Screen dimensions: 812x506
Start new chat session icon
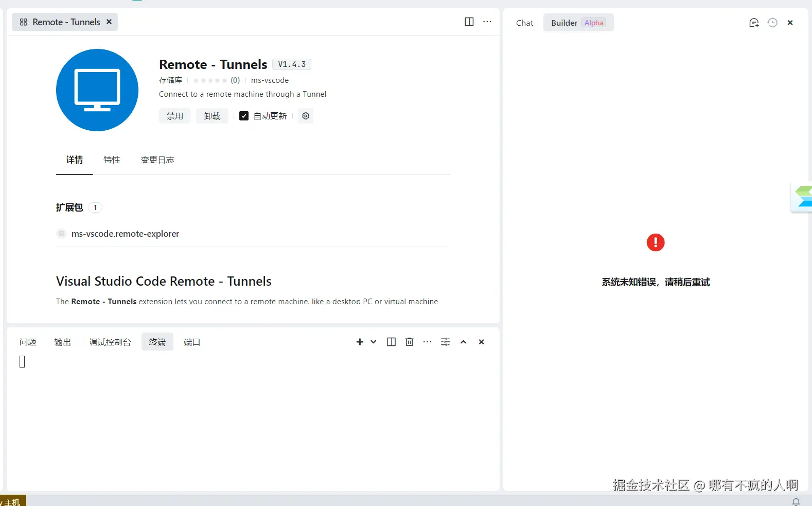point(753,23)
